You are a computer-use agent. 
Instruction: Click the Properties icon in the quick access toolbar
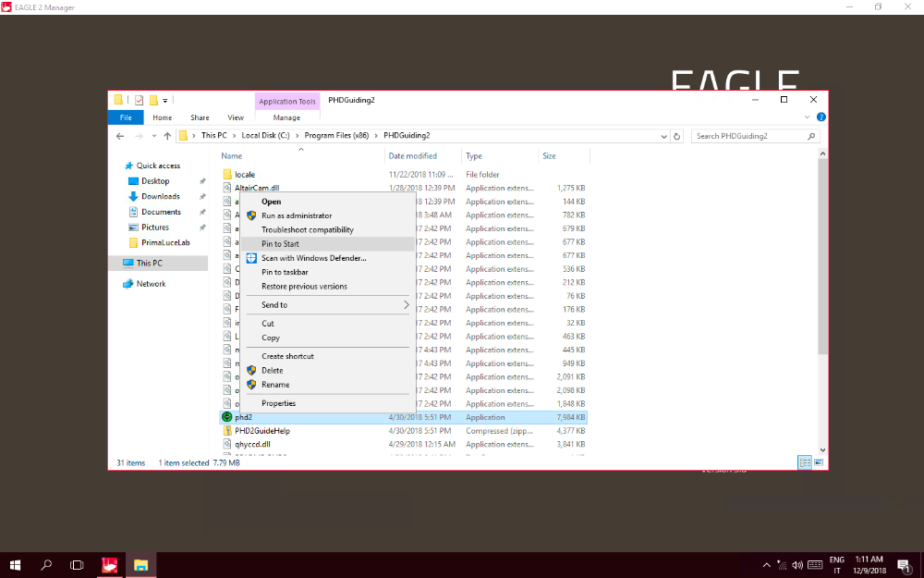pos(140,100)
